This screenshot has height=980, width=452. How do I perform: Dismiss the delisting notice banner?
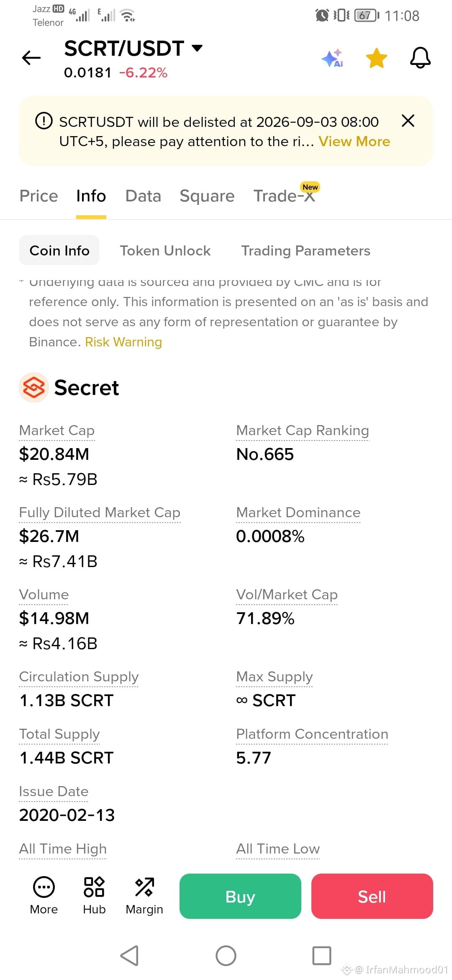pyautogui.click(x=408, y=121)
